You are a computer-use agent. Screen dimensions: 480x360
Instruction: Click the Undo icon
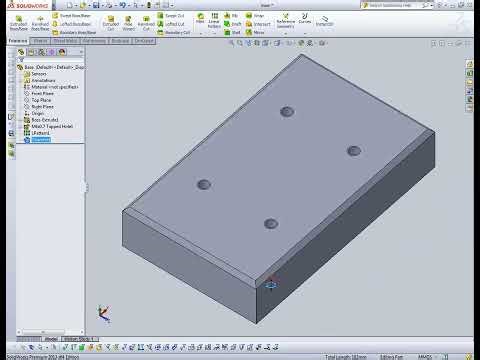122,5
